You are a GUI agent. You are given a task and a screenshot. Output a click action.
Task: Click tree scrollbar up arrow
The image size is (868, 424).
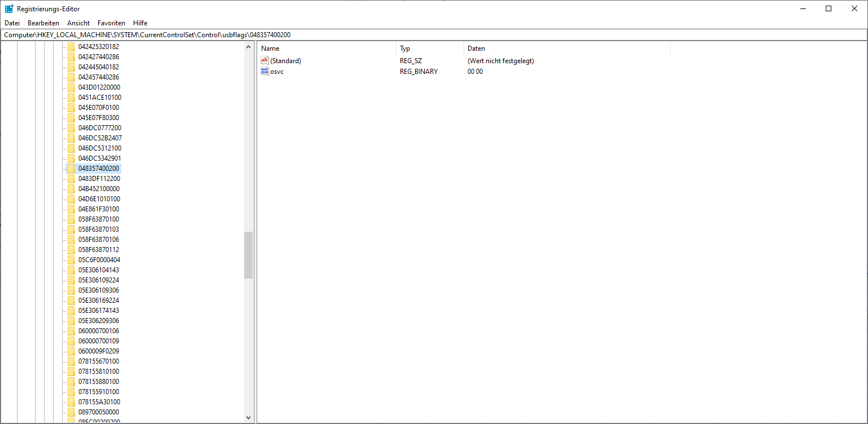pos(249,47)
